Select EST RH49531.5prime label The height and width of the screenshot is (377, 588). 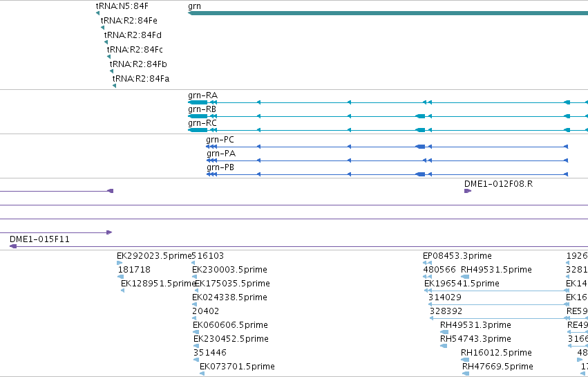click(496, 270)
